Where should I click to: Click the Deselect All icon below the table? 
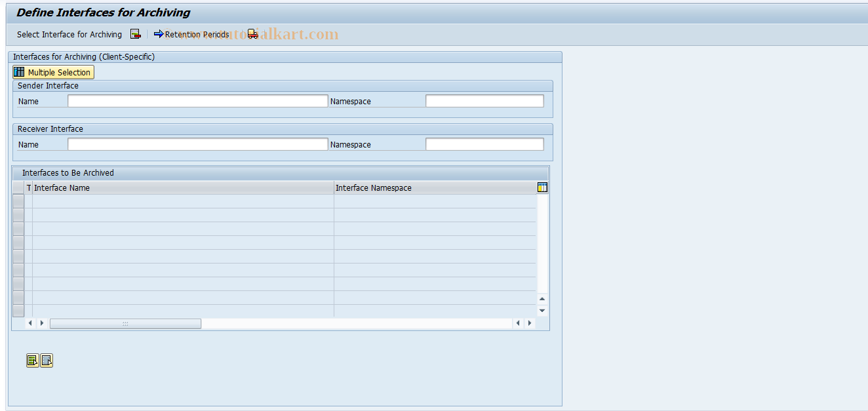tap(47, 360)
